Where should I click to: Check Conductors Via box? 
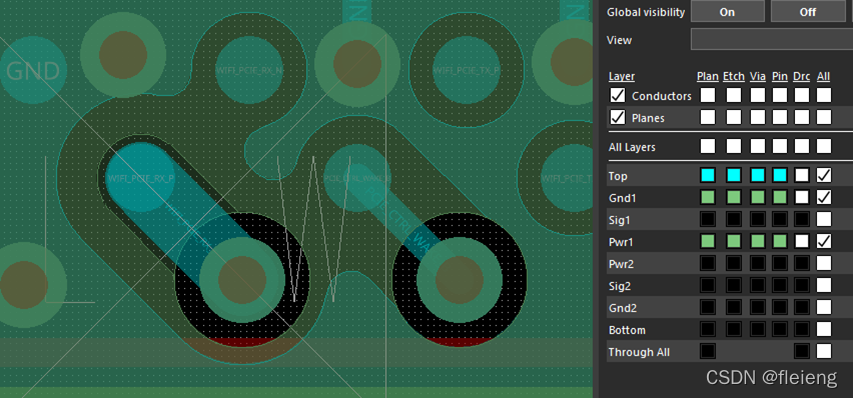(x=758, y=95)
